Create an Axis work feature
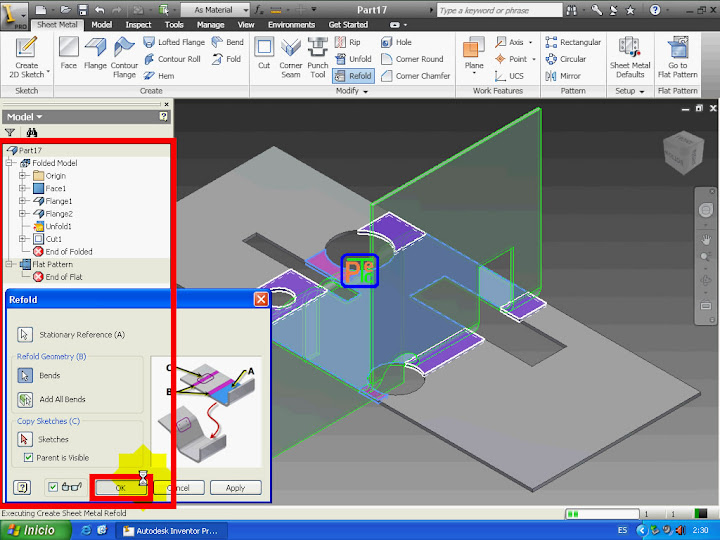Screen dimensions: 720x540 510,42
